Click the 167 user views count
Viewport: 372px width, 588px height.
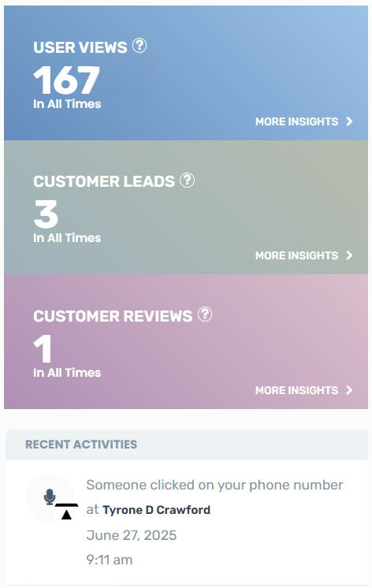pyautogui.click(x=67, y=80)
